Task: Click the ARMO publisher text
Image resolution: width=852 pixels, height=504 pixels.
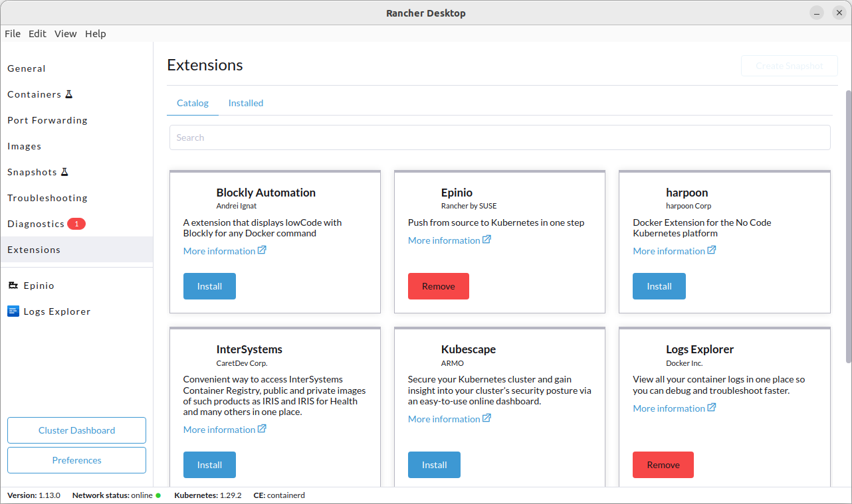Action: tap(453, 363)
